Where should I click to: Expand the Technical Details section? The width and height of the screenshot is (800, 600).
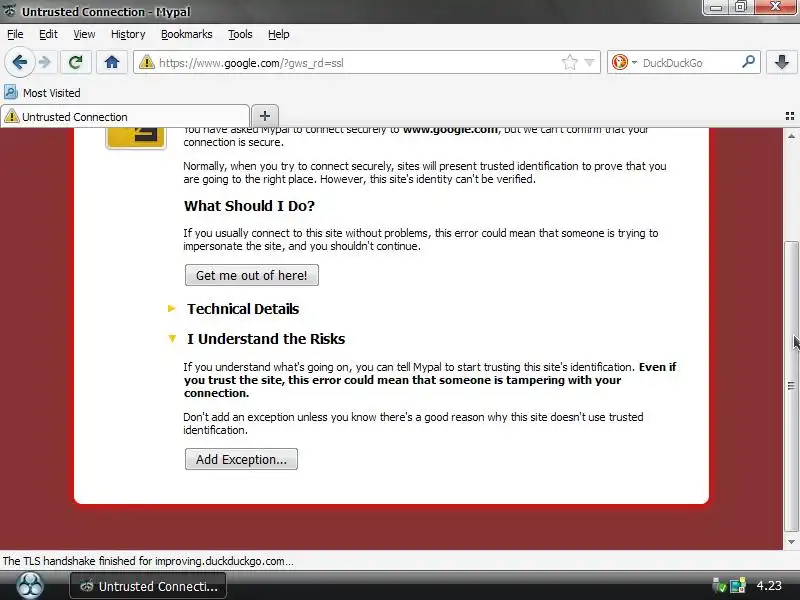pos(243,309)
